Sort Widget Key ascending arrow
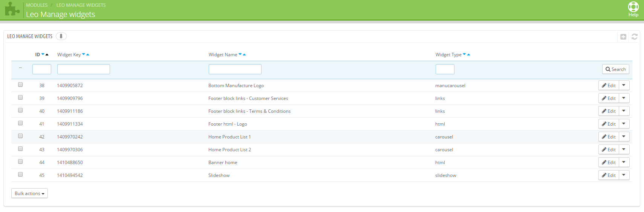Viewport: 644px width, 212px height. [x=88, y=55]
